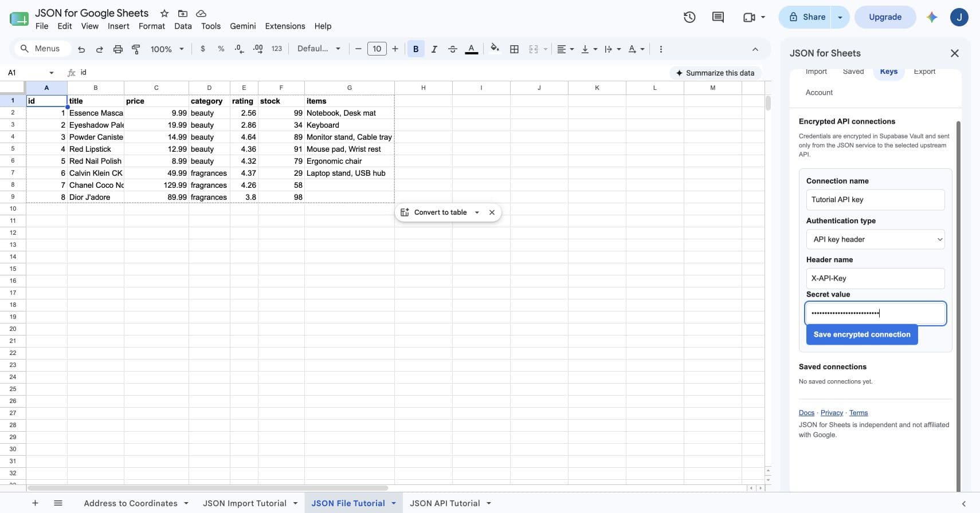Screen dimensions: 980x513
Task: Click the redo arrow icon
Action: 99,49
